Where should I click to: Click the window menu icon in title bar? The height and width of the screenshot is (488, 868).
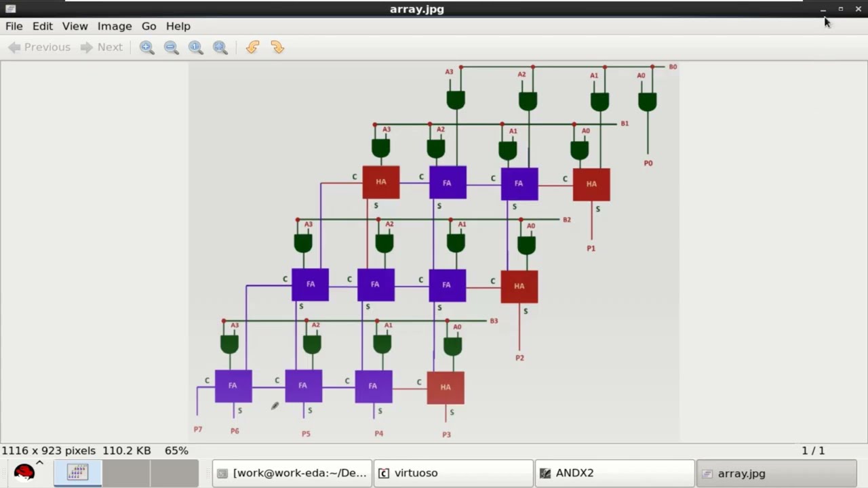tap(10, 9)
